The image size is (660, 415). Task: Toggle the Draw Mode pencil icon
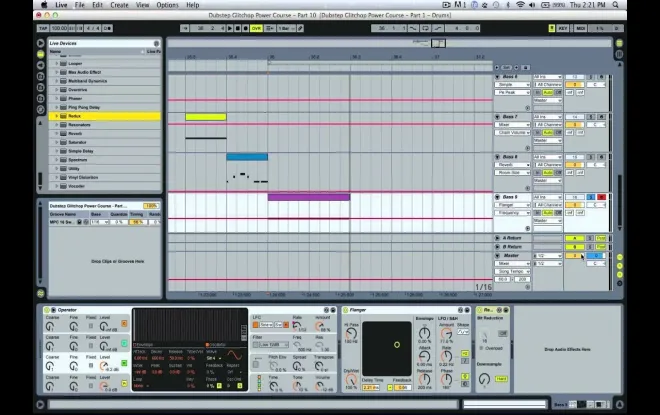tap(301, 28)
